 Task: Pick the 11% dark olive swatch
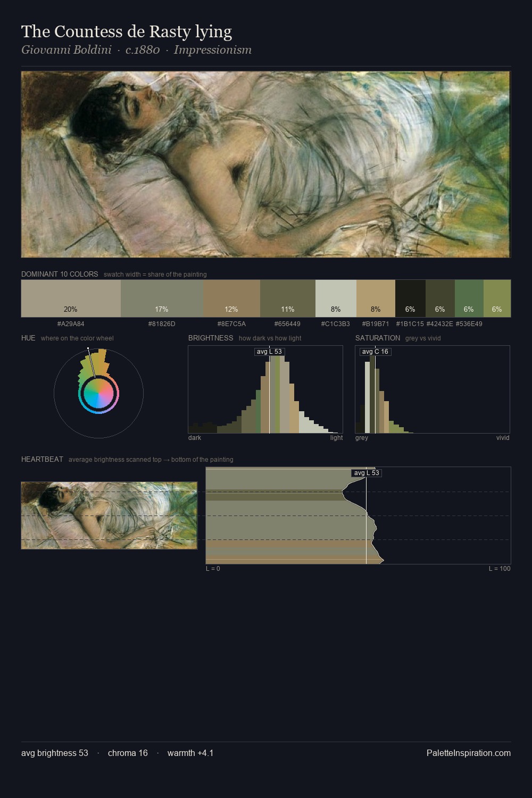288,298
